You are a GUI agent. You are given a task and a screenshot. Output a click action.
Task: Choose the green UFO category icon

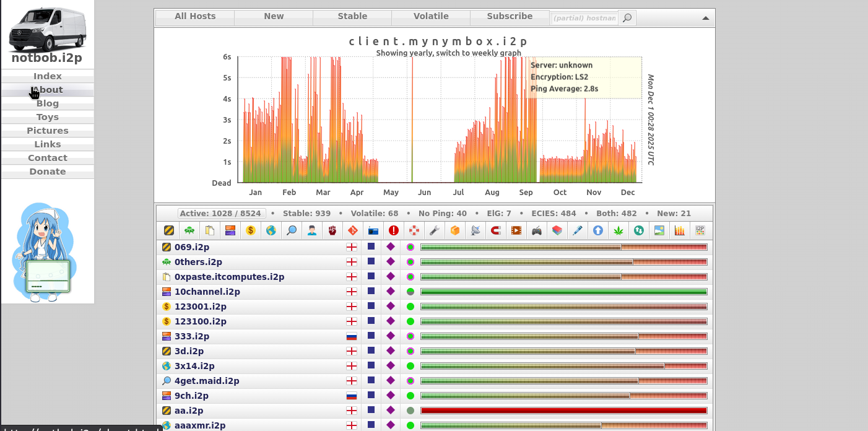tap(189, 230)
